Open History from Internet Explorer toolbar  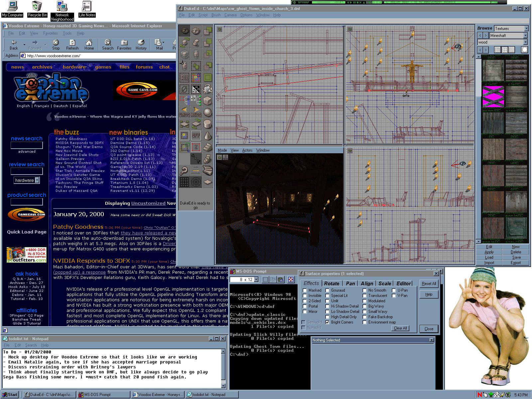141,45
